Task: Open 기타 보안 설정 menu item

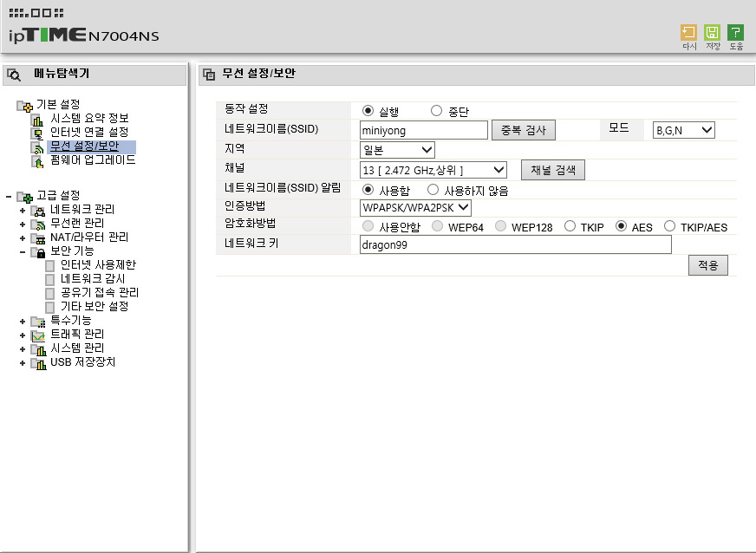Action: pyautogui.click(x=94, y=307)
